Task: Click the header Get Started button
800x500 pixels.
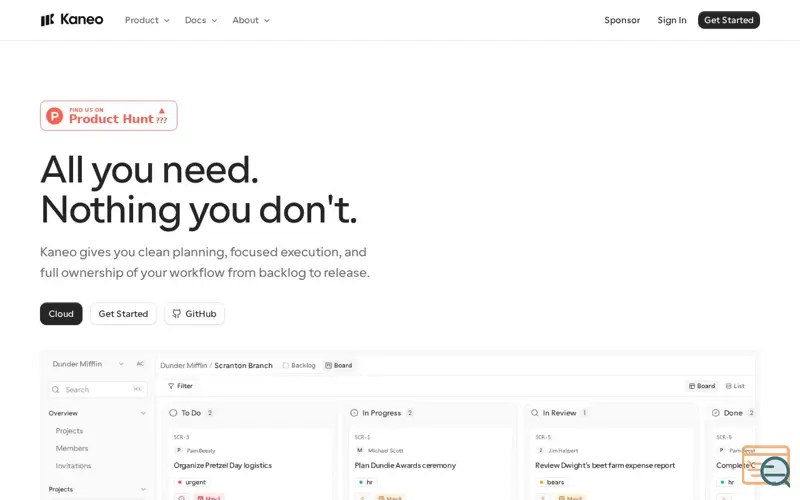Action: 729,20
